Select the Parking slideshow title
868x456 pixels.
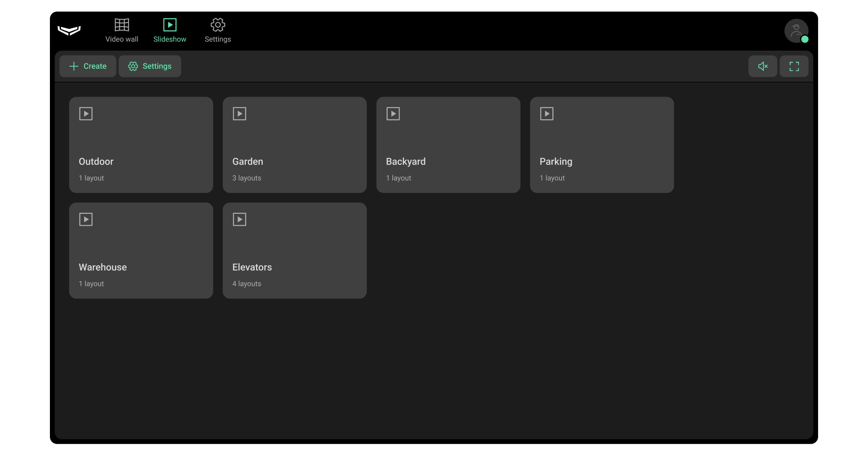point(556,162)
